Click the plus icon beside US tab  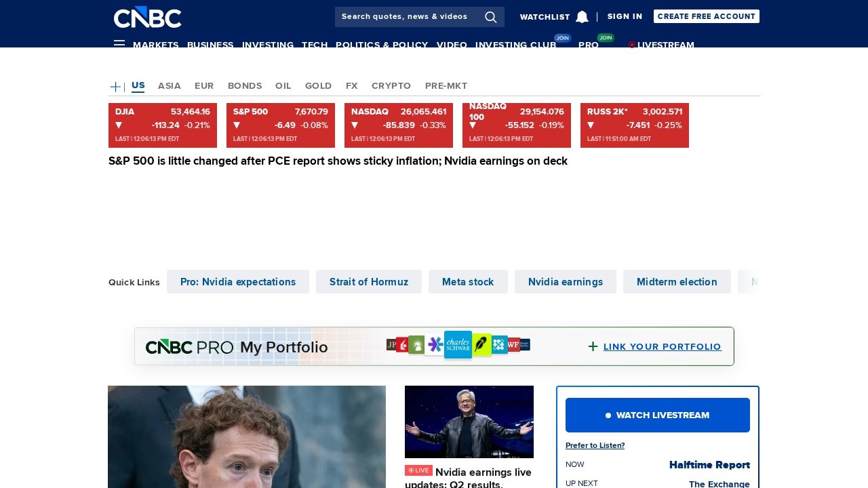tap(115, 87)
